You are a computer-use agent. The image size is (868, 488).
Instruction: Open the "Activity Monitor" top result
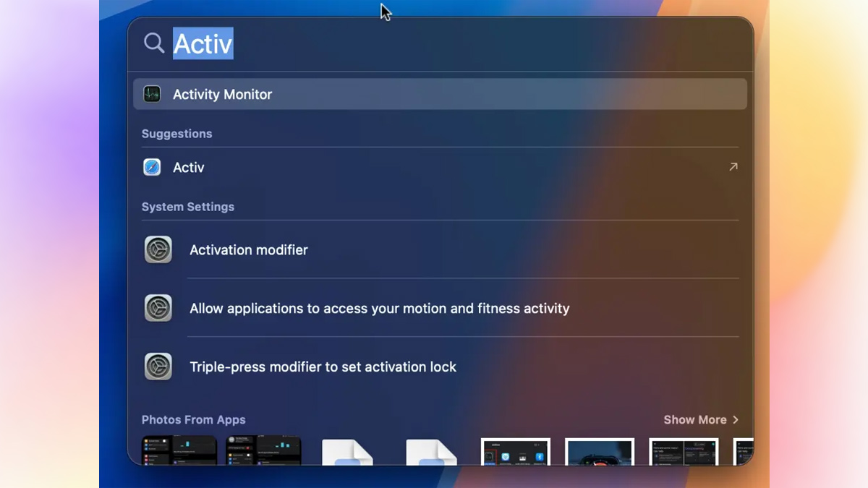click(x=440, y=94)
